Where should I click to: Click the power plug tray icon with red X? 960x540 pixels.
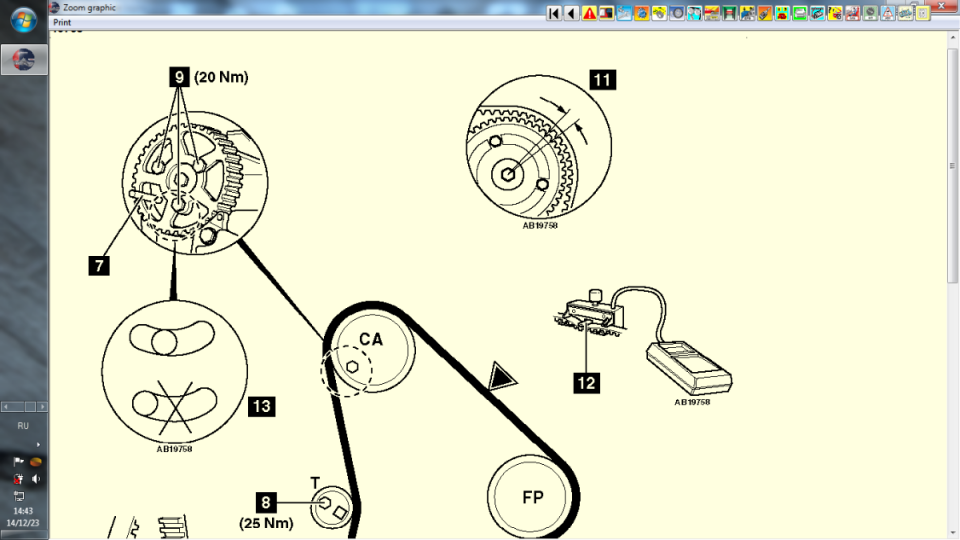coord(18,479)
